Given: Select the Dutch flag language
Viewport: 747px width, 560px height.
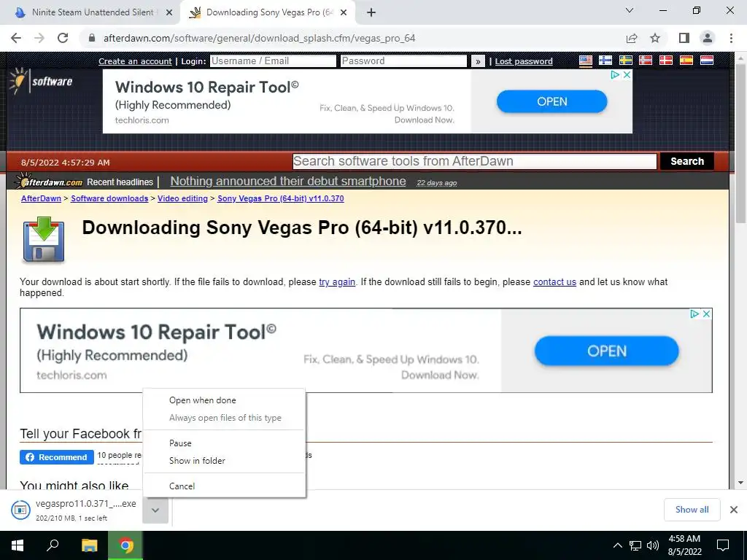Looking at the screenshot, I should pyautogui.click(x=706, y=61).
